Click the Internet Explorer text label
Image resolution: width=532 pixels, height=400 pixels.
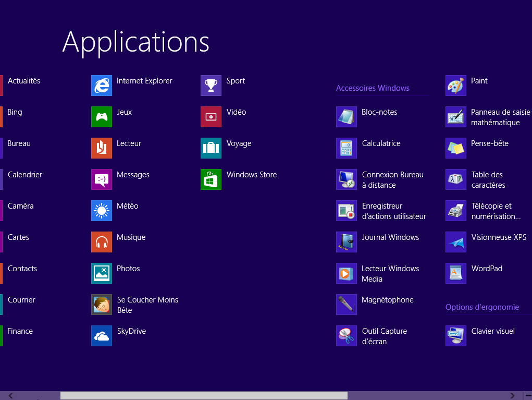144,81
